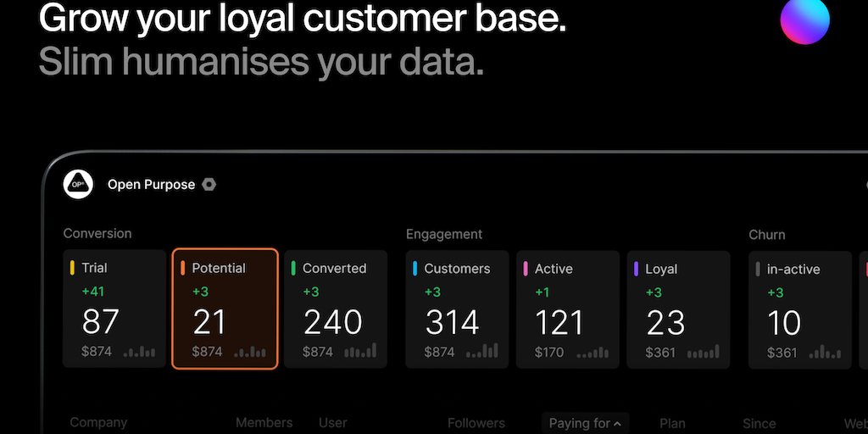Click the mini bar chart in Trial card
The width and height of the screenshot is (868, 434).
(140, 351)
